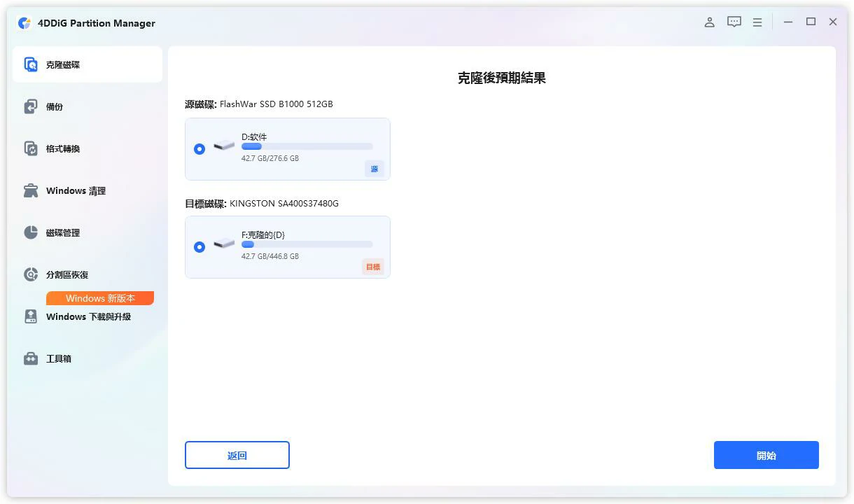Select the D:软件 source radio button
The width and height of the screenshot is (854, 504).
tap(199, 149)
